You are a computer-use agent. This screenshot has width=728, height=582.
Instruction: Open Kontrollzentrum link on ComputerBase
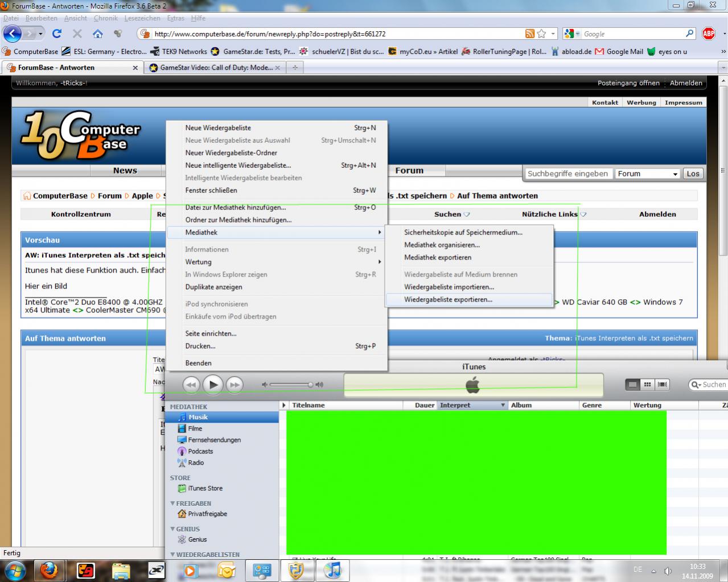pos(81,214)
